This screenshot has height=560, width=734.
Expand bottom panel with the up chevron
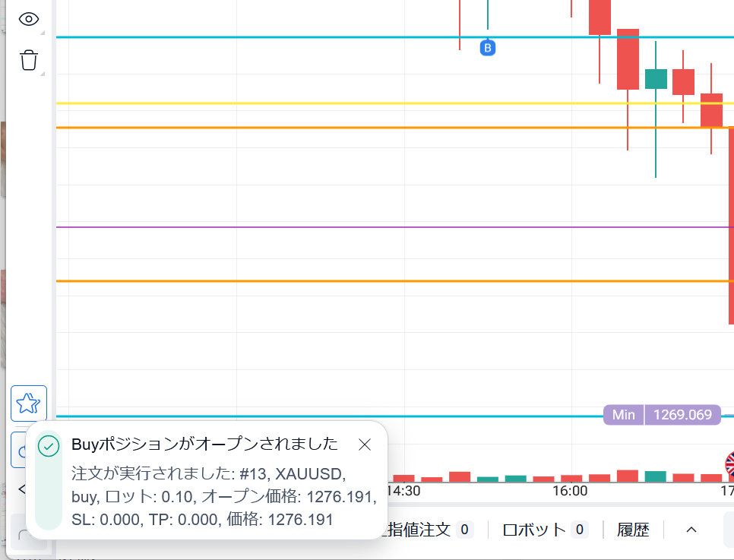click(x=691, y=530)
